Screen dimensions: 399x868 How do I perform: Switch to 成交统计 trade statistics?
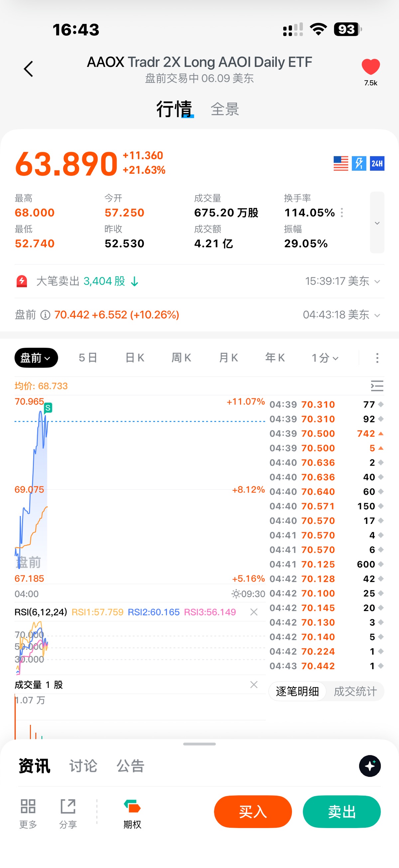(x=355, y=691)
